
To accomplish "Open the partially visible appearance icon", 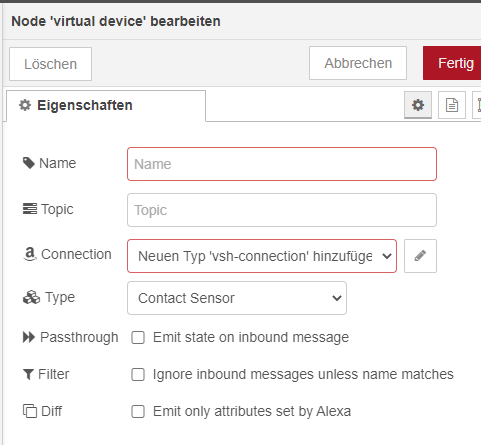I will click(477, 105).
